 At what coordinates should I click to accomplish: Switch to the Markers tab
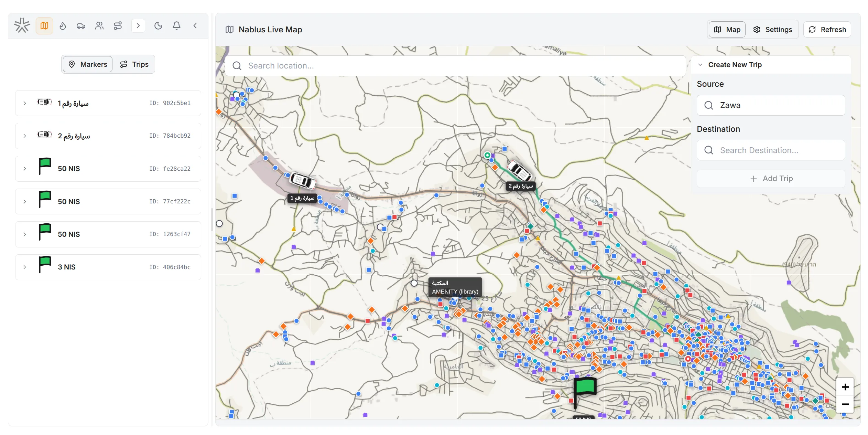click(88, 64)
